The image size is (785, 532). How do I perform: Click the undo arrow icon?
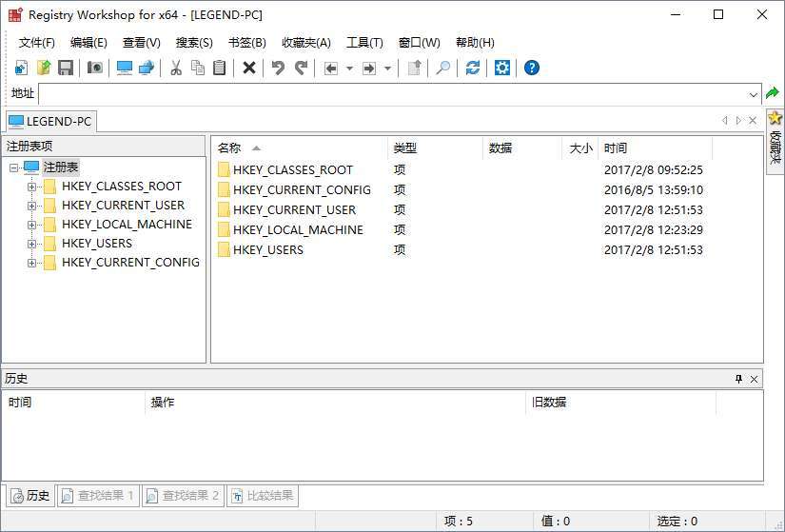click(x=278, y=68)
